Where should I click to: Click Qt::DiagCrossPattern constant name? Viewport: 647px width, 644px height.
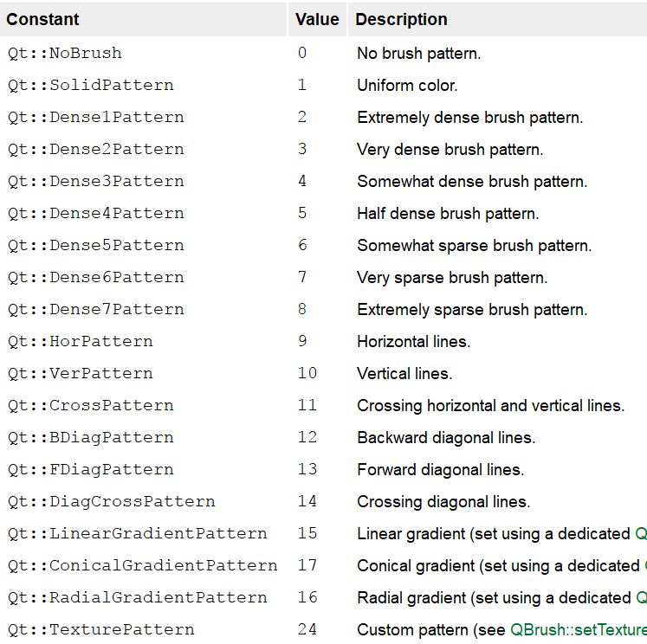(x=111, y=501)
